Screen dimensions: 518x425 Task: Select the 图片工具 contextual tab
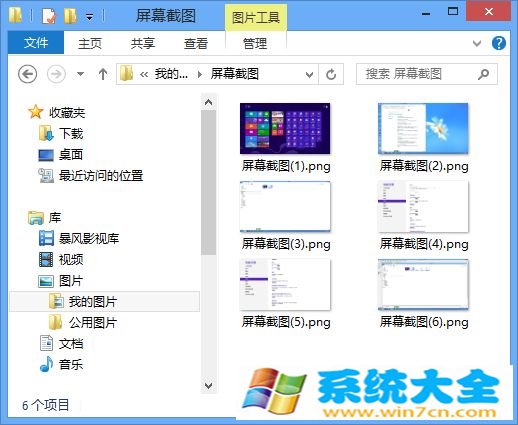tap(256, 18)
